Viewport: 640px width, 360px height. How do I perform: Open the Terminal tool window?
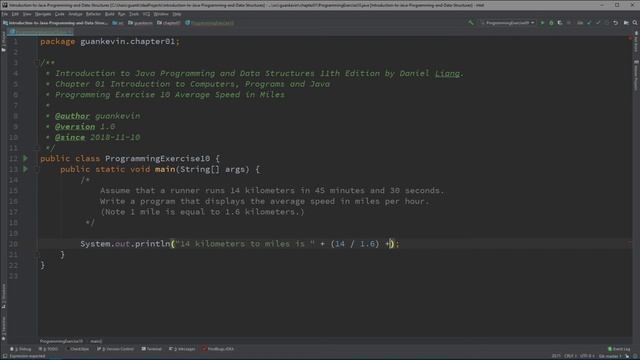[x=151, y=349]
